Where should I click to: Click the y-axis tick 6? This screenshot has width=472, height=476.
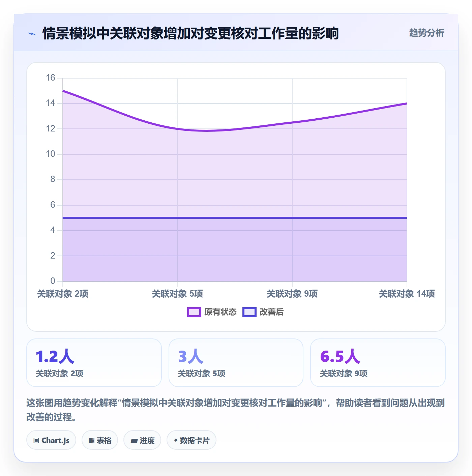pyautogui.click(x=53, y=205)
